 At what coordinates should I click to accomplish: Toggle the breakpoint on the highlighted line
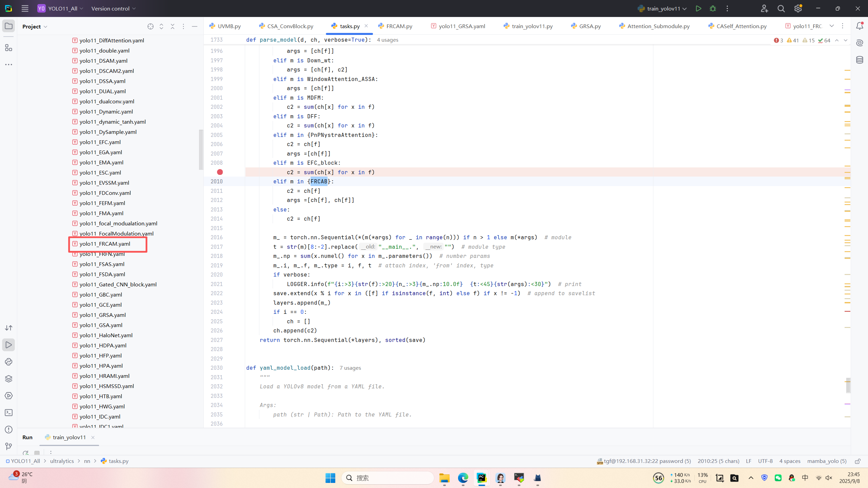pyautogui.click(x=220, y=172)
